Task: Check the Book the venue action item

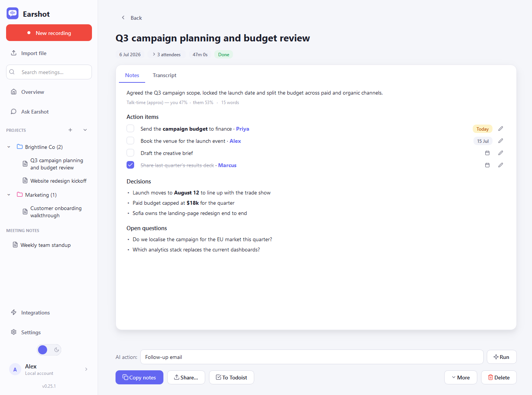Action: pos(130,141)
